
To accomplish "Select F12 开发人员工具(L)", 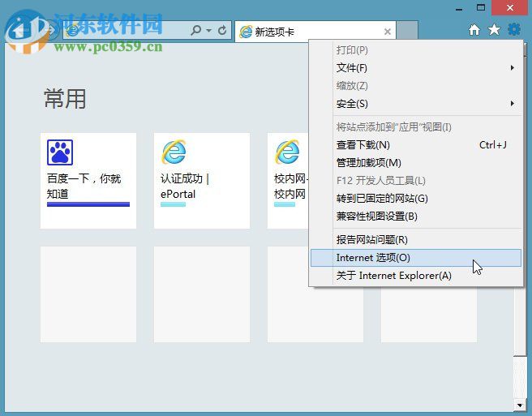I will click(x=417, y=181).
